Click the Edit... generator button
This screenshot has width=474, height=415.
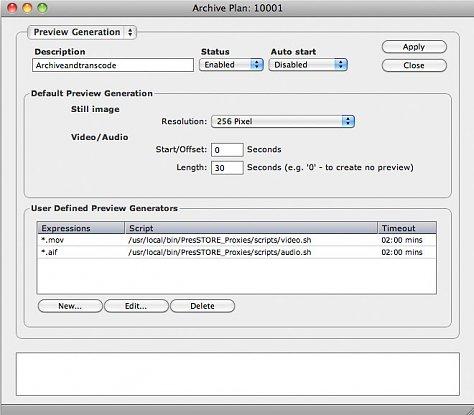[x=136, y=306]
